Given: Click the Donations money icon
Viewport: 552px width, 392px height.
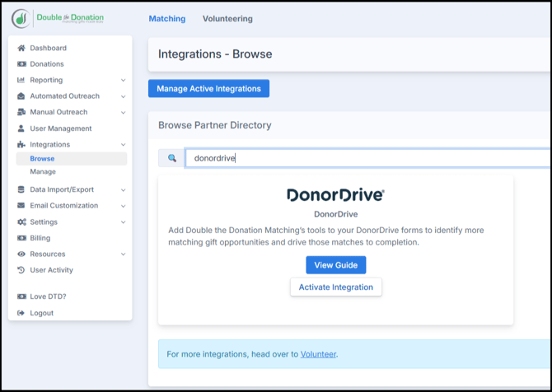Looking at the screenshot, I should coord(21,64).
